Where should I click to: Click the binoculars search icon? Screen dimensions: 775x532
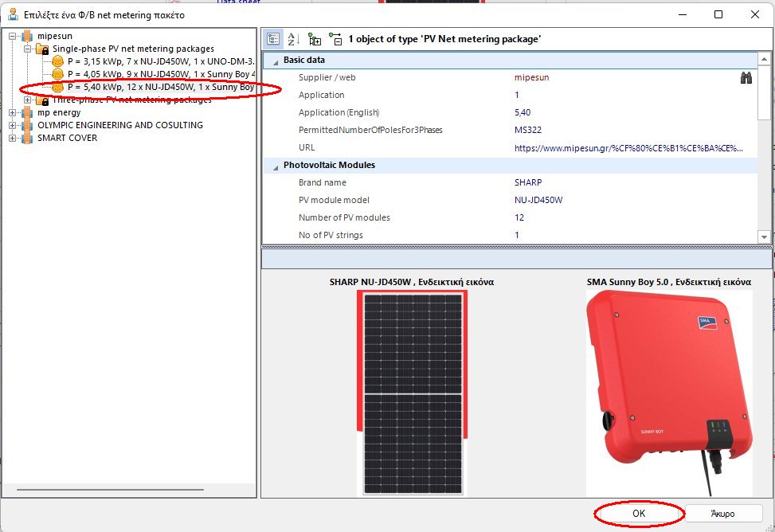click(746, 78)
